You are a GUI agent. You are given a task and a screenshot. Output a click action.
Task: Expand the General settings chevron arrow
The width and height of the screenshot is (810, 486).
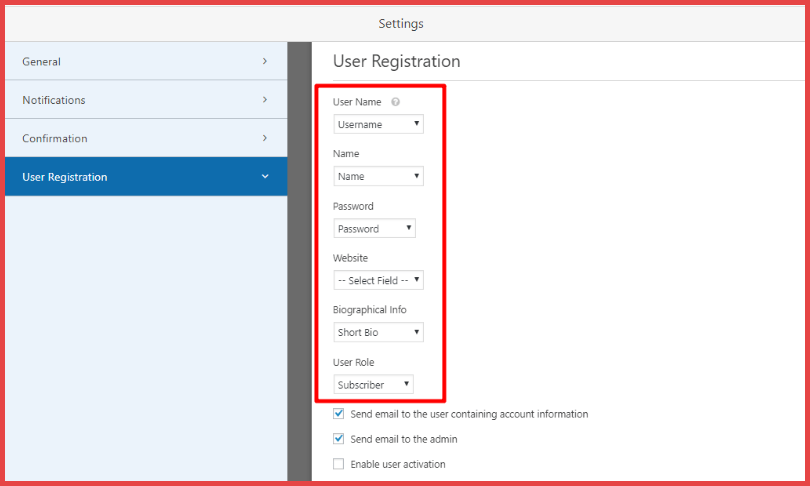(265, 61)
